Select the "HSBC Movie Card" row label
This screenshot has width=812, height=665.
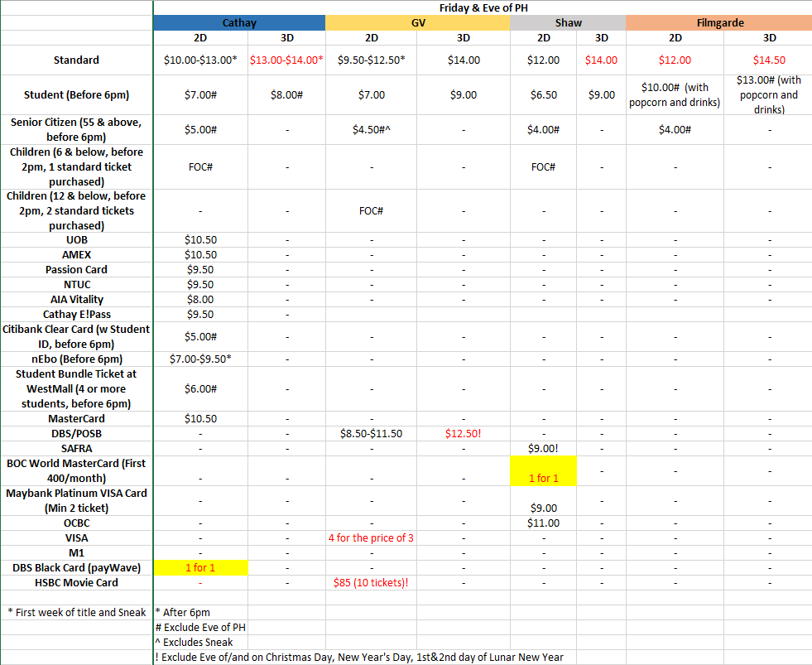tap(76, 583)
